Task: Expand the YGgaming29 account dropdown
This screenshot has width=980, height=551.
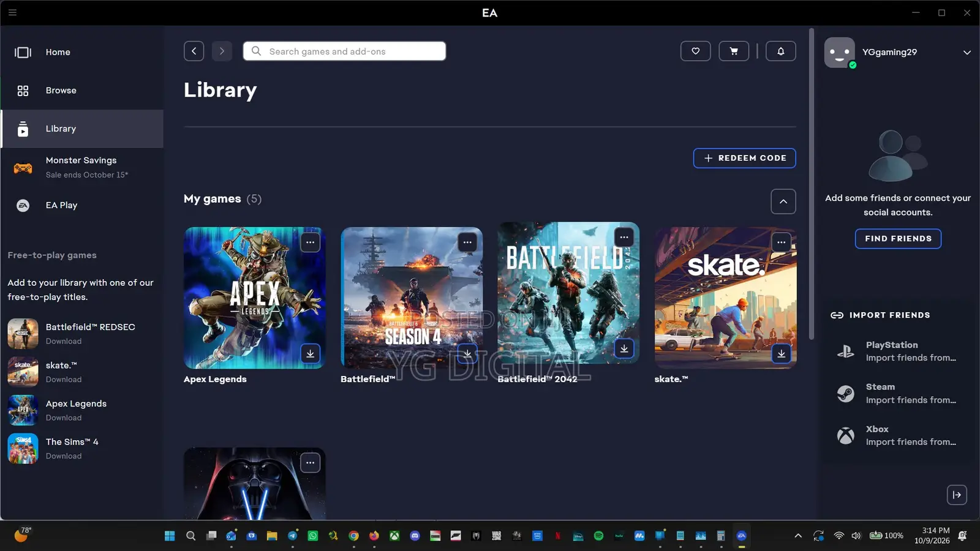Action: [967, 53]
